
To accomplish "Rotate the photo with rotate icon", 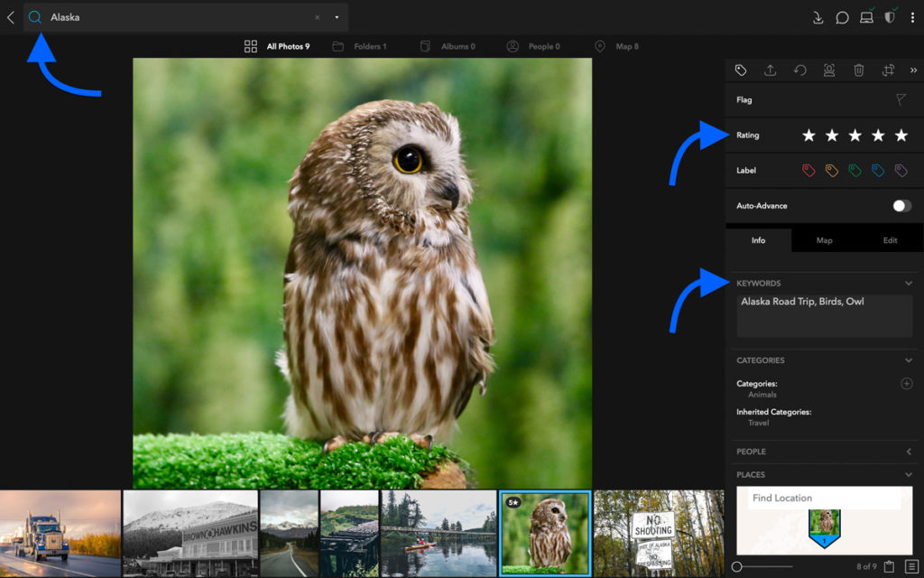I will (x=799, y=70).
